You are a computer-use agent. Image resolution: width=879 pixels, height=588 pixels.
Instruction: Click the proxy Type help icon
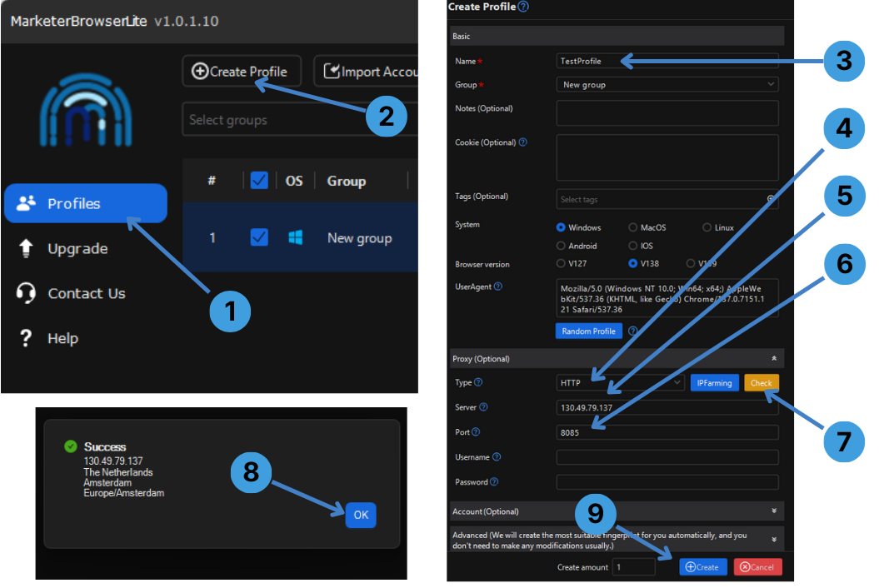click(478, 382)
